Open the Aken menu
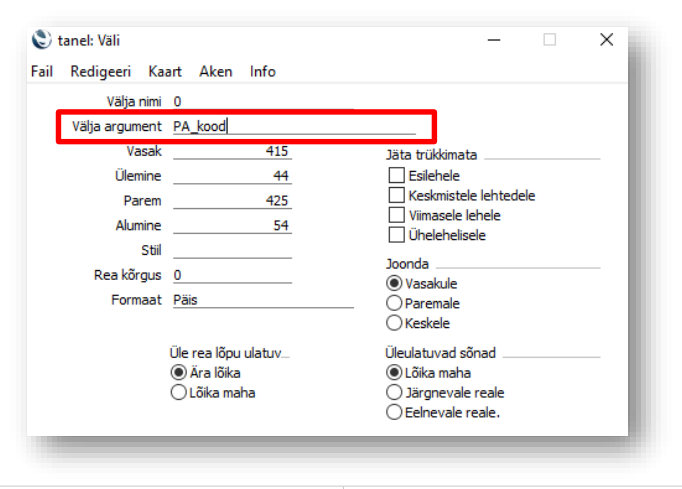The image size is (682, 489). pyautogui.click(x=216, y=71)
